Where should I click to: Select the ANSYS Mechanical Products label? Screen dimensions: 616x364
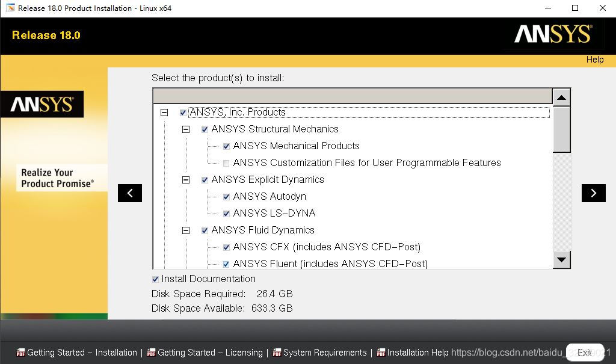coord(296,146)
